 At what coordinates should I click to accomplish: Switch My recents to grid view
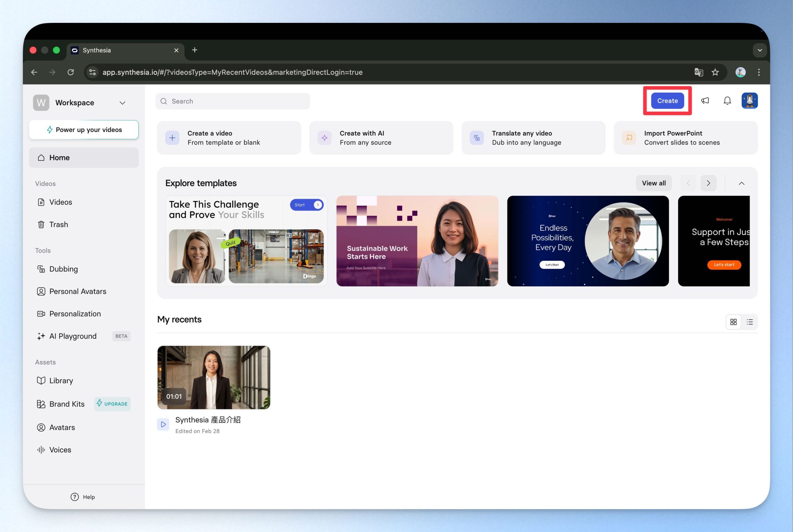click(x=733, y=322)
